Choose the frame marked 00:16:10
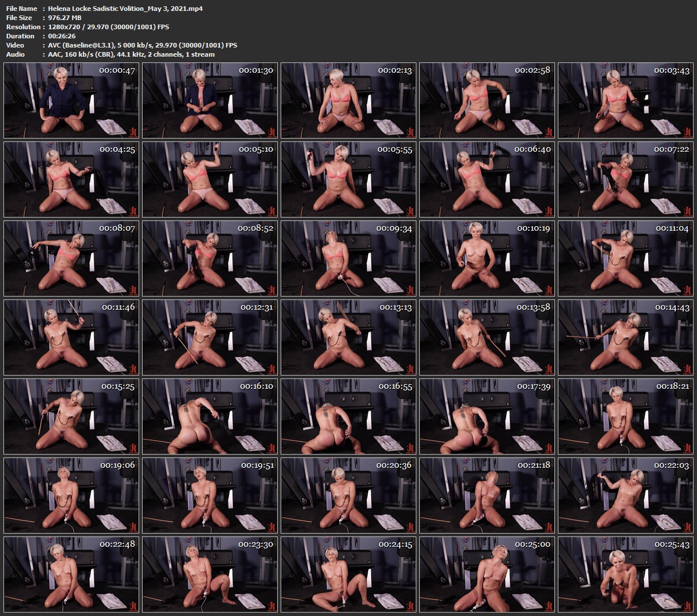The image size is (697, 616). pos(210,416)
